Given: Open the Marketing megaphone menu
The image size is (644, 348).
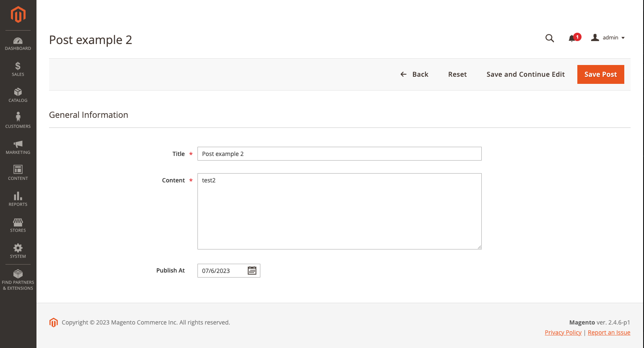Looking at the screenshot, I should tap(18, 147).
